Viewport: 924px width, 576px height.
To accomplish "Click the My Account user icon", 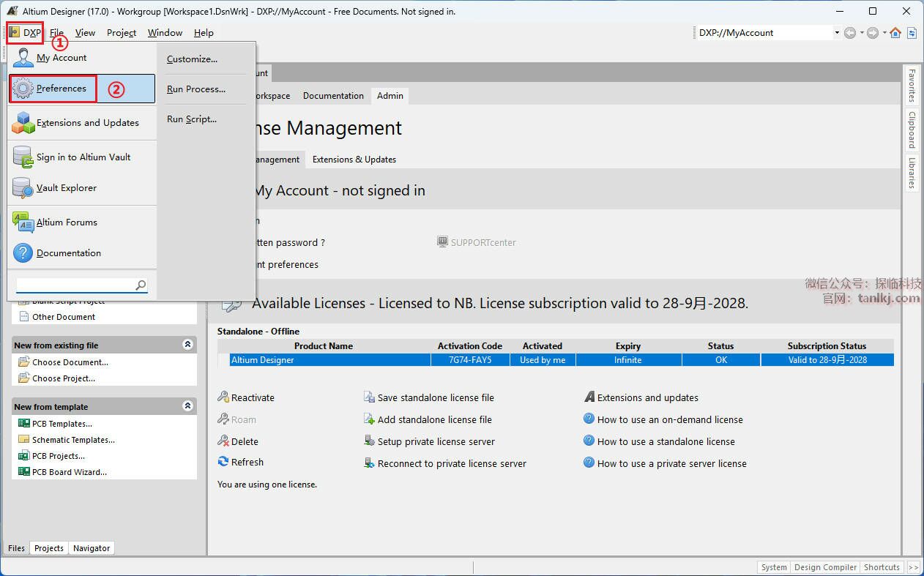I will coord(23,58).
